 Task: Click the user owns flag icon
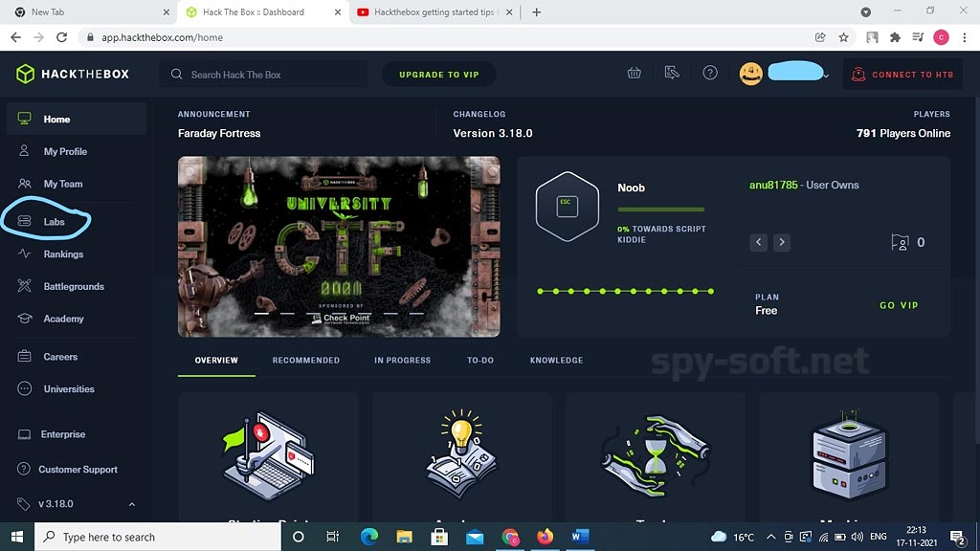[x=900, y=242]
